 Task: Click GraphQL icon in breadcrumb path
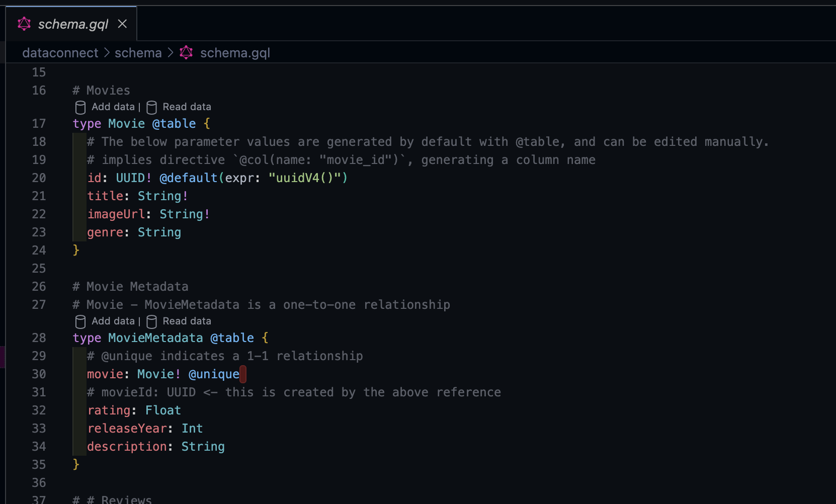click(186, 52)
